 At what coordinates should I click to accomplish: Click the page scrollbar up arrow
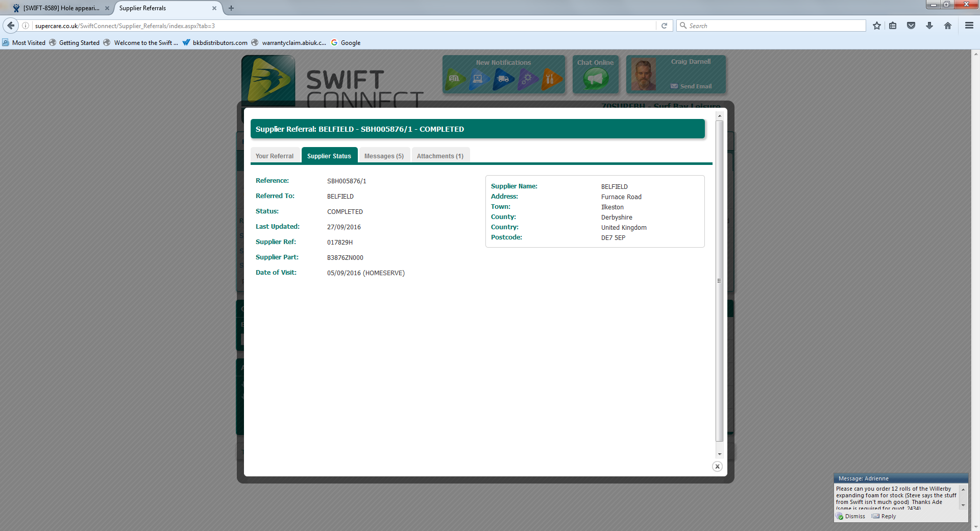(976, 53)
